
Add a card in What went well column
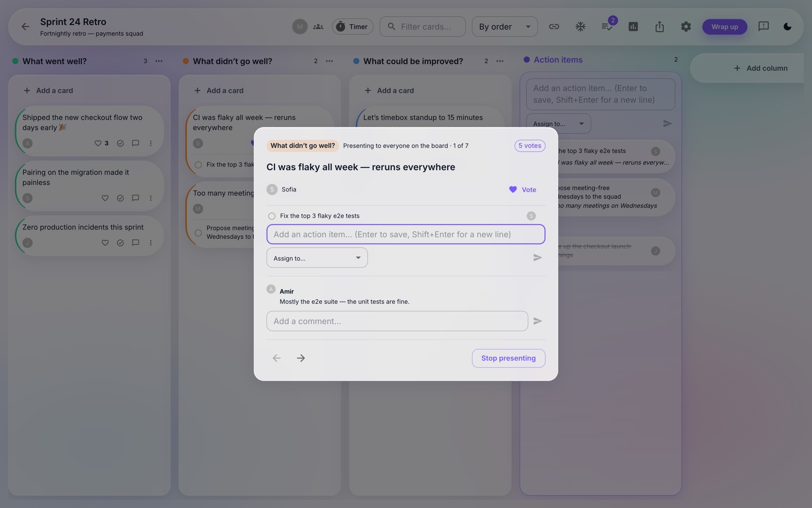(x=49, y=90)
